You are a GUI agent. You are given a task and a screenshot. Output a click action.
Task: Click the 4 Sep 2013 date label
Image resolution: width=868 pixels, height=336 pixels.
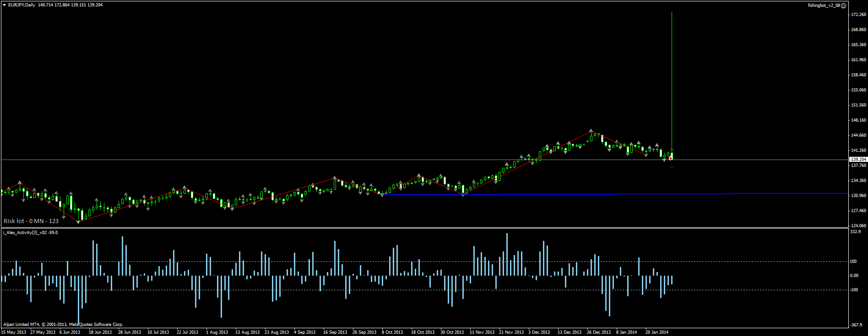(305, 332)
